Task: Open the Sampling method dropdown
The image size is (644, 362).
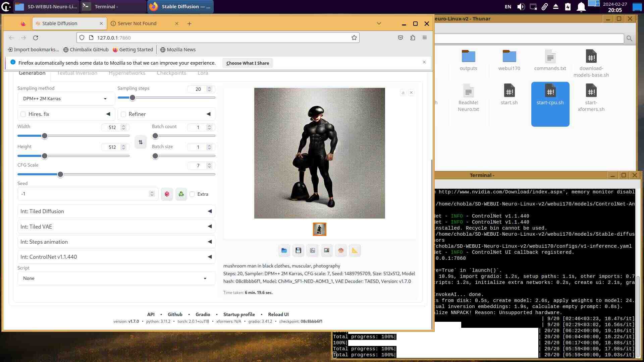Action: 66,99
